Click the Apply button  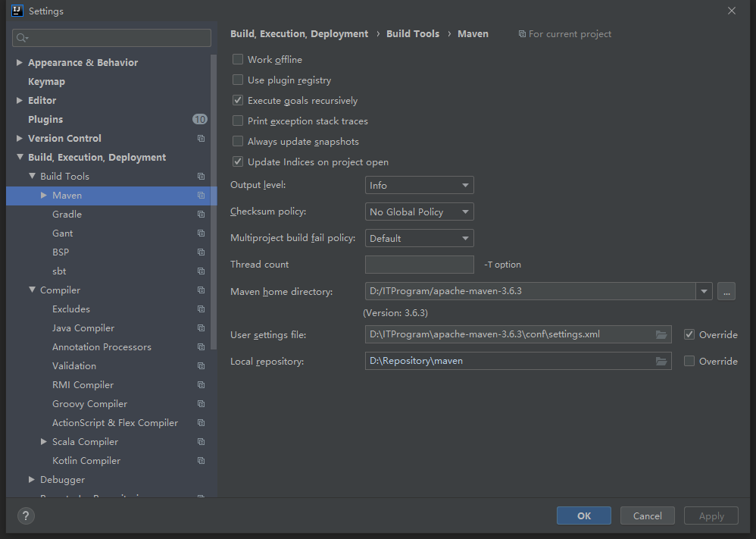pyautogui.click(x=711, y=515)
